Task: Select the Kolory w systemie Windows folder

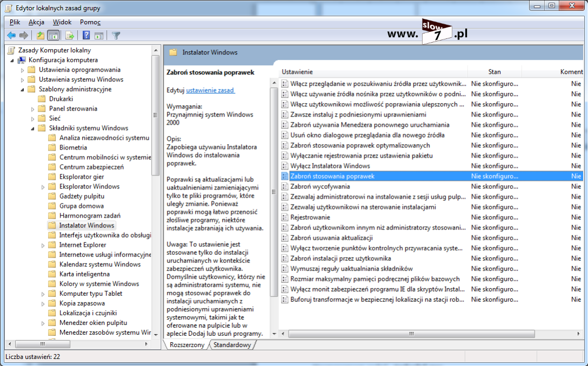Action: pyautogui.click(x=99, y=284)
